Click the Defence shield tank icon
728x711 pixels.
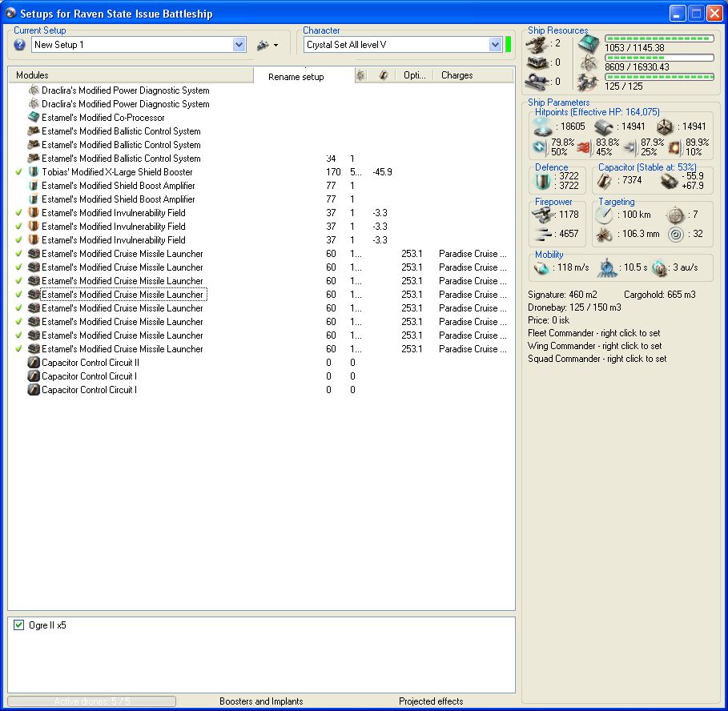tap(542, 181)
